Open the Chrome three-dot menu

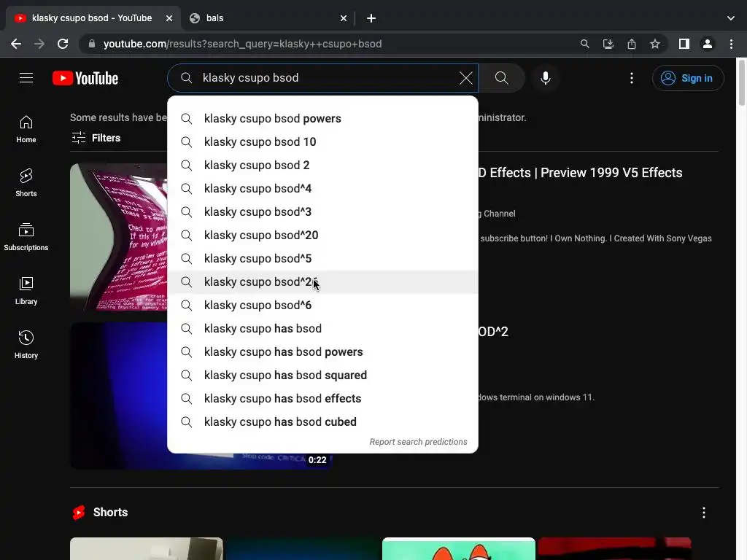731,44
